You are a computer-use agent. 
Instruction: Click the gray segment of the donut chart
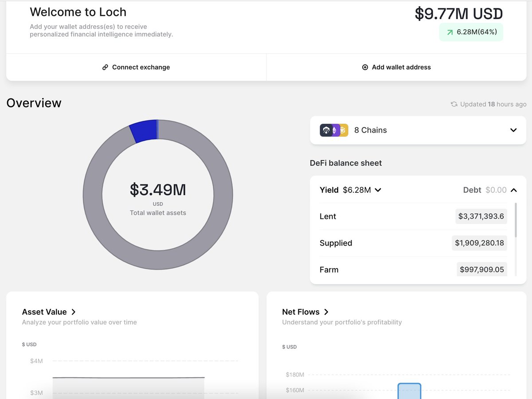158,259
